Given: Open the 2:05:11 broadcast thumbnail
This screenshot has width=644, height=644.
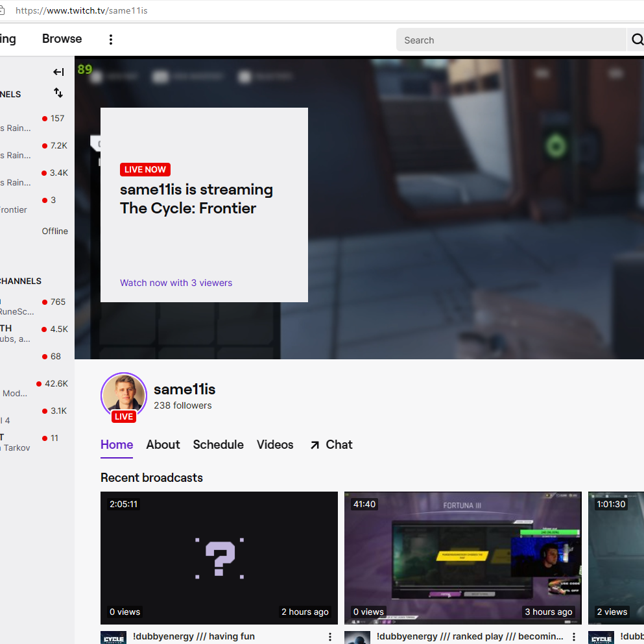Looking at the screenshot, I should (x=219, y=558).
